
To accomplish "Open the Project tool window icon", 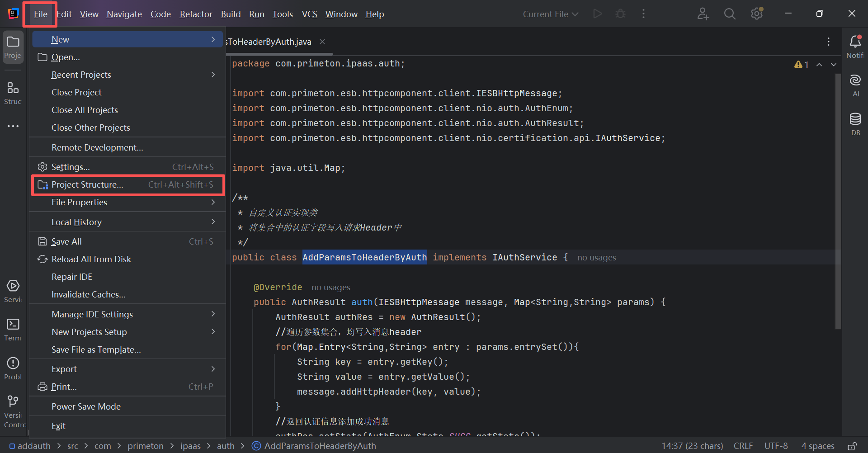I will pyautogui.click(x=13, y=47).
